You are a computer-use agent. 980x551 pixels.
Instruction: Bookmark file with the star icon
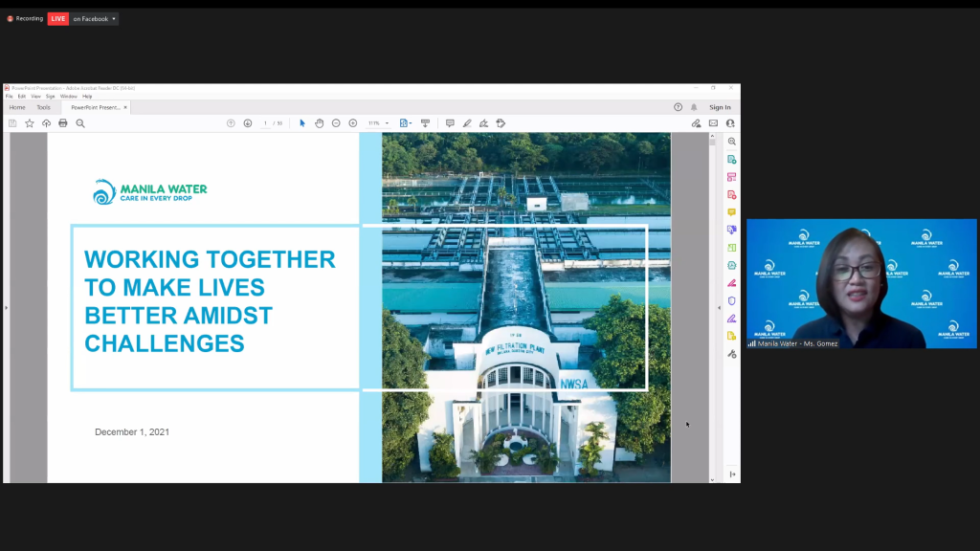click(30, 123)
